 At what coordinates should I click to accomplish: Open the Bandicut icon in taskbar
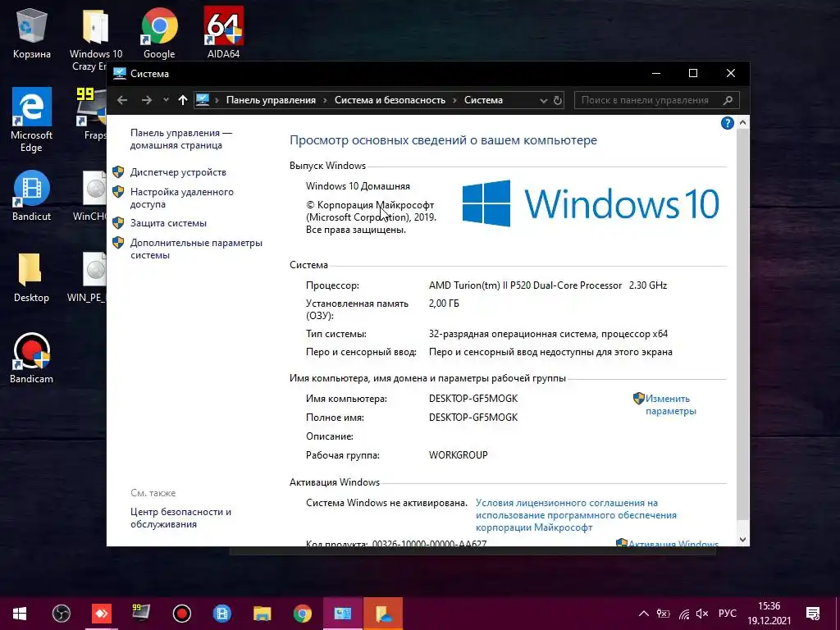(221, 614)
